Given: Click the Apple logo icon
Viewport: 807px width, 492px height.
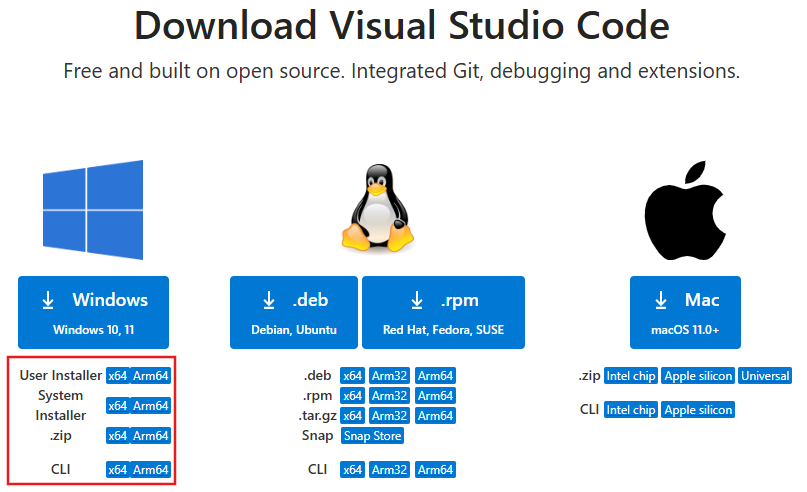Looking at the screenshot, I should tap(684, 208).
